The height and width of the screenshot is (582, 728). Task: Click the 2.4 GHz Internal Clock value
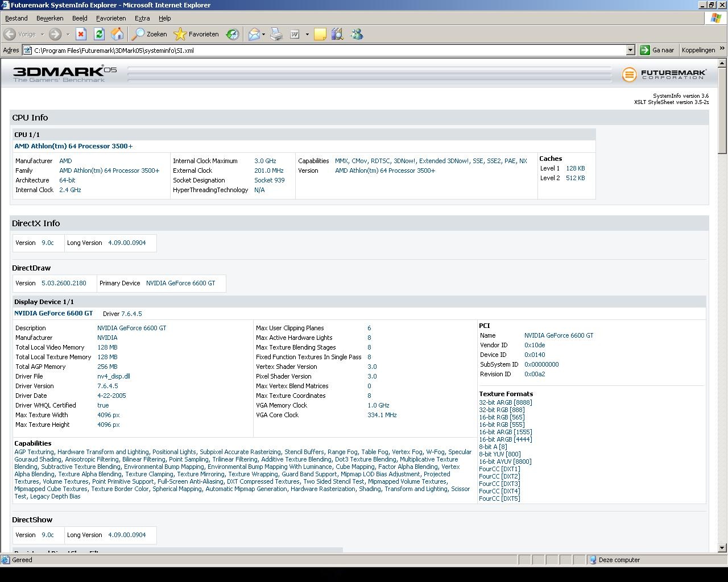coord(70,190)
